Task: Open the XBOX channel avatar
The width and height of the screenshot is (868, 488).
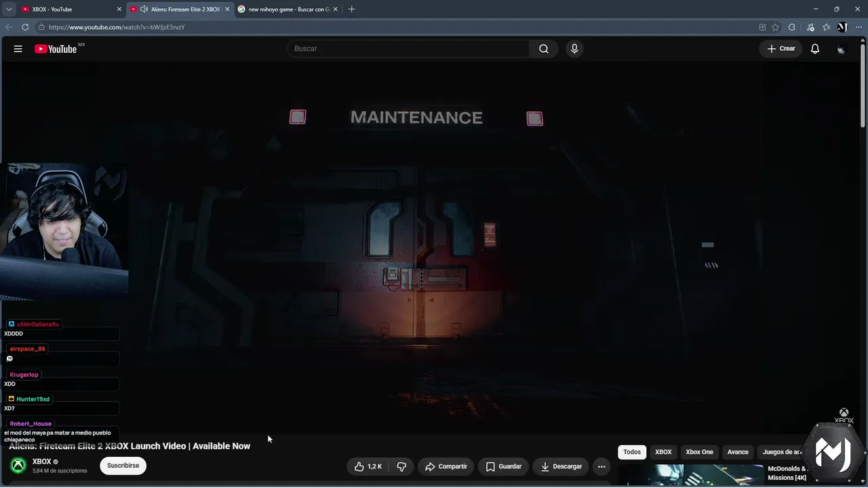Action: [18, 466]
